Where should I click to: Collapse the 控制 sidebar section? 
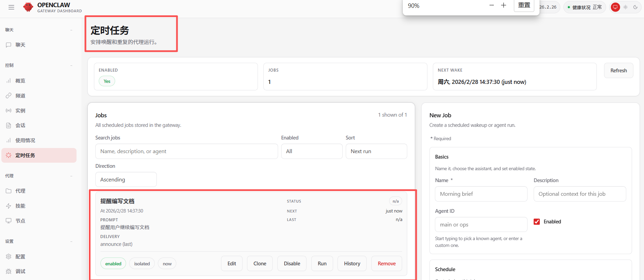pos(71,65)
